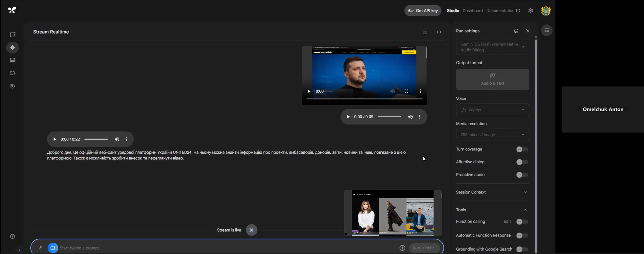Image resolution: width=644 pixels, height=254 pixels.
Task: Open the Media resolution dropdown
Action: coord(492,135)
